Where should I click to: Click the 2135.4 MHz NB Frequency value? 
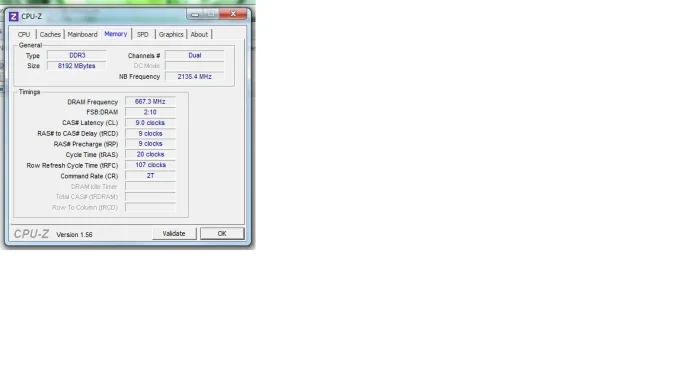pyautogui.click(x=195, y=77)
